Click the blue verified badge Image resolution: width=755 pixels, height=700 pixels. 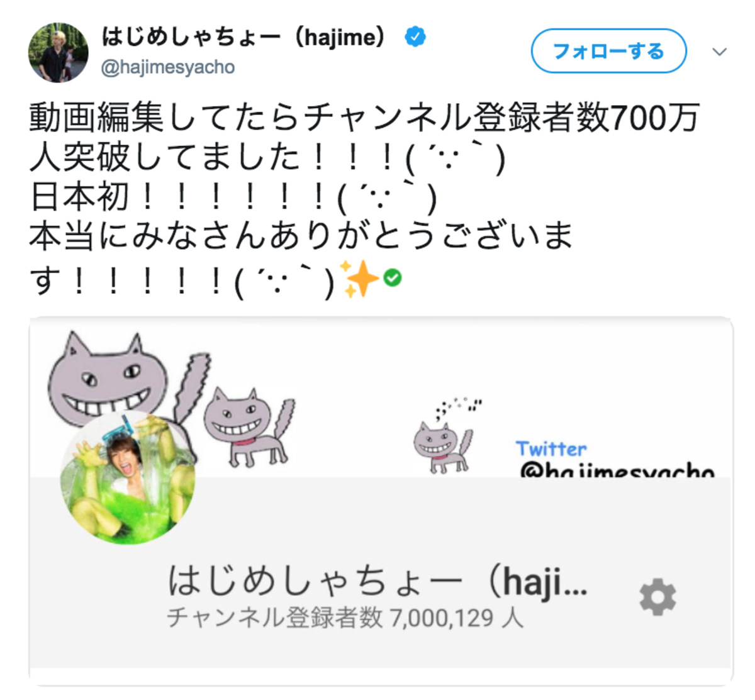coord(415,37)
